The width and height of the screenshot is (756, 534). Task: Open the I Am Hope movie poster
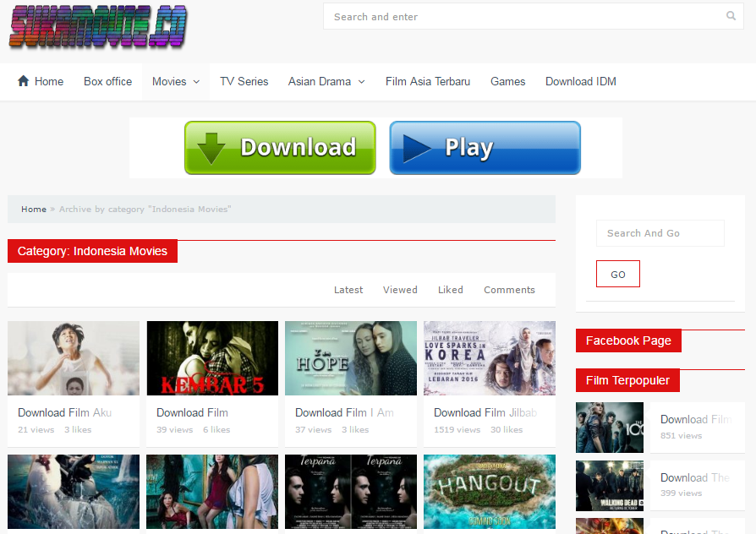point(351,358)
